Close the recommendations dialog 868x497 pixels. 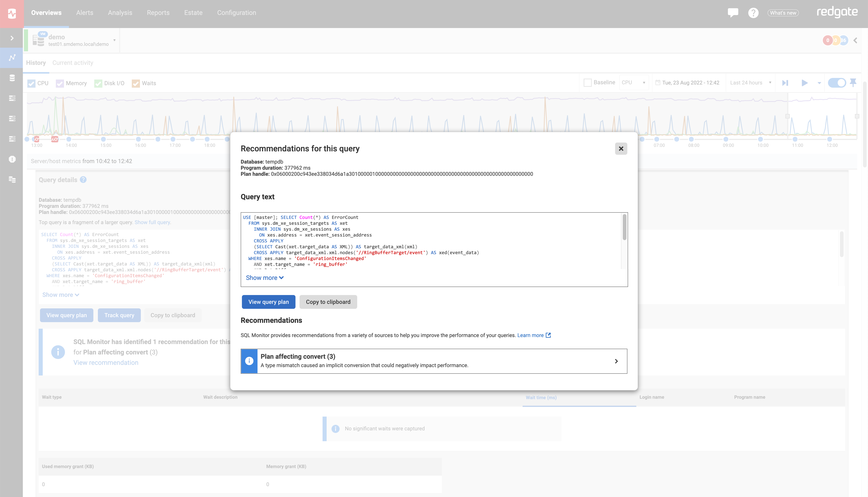[x=621, y=148]
